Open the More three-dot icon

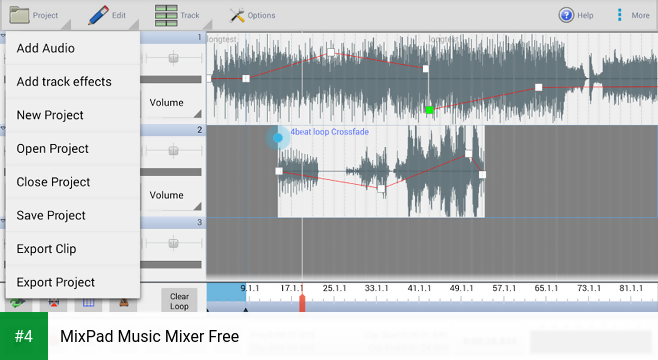[x=619, y=15]
